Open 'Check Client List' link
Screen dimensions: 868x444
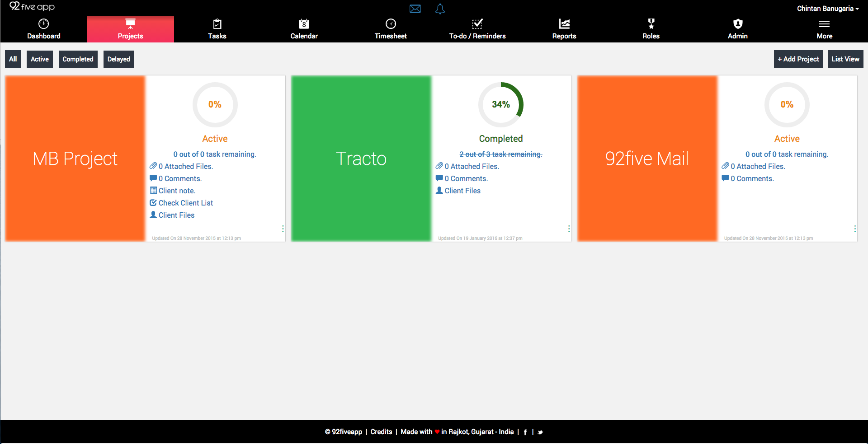(186, 203)
